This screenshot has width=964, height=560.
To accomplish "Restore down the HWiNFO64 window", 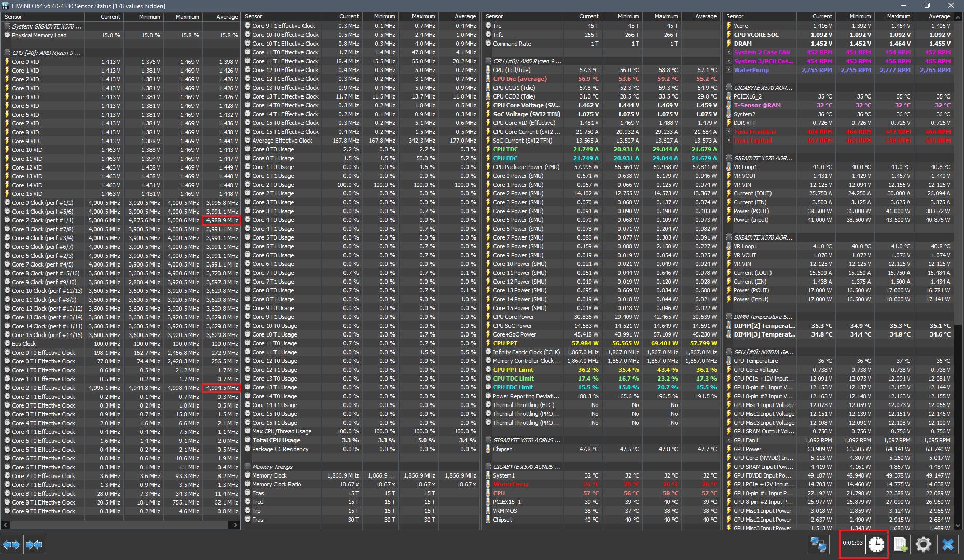I will tap(927, 6).
